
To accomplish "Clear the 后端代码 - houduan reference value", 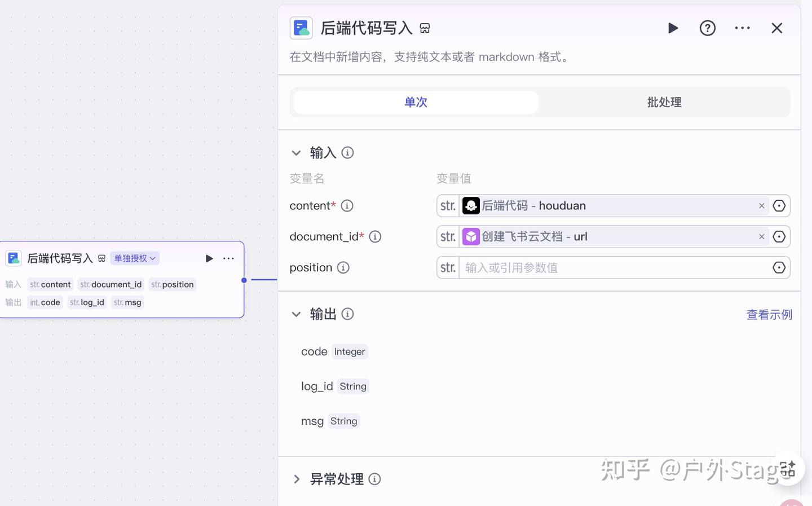I will [762, 206].
